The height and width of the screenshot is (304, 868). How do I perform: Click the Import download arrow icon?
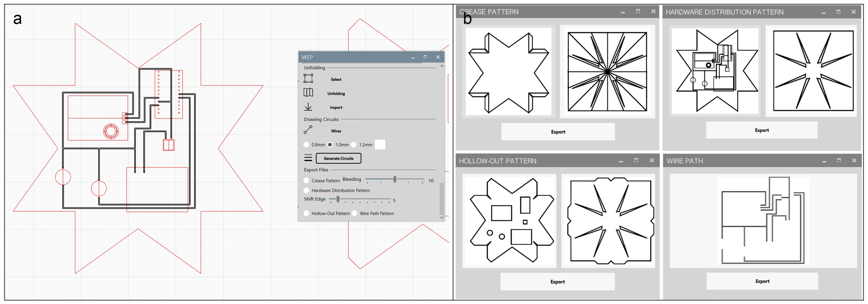[x=308, y=107]
